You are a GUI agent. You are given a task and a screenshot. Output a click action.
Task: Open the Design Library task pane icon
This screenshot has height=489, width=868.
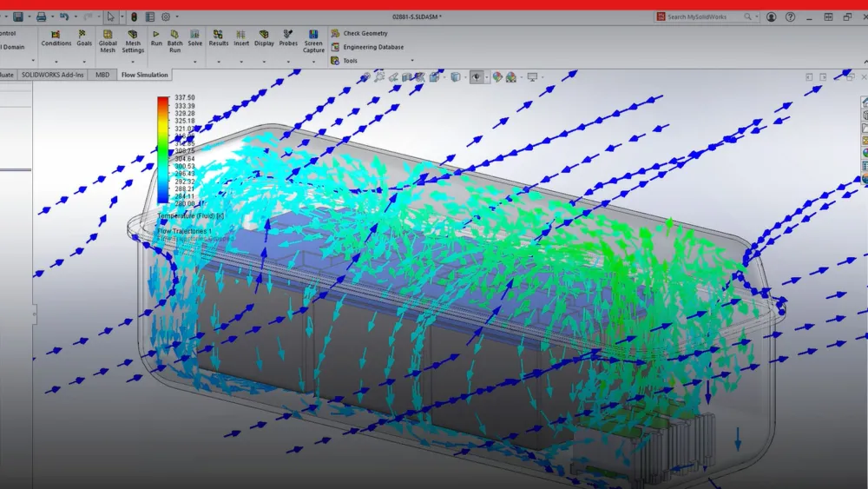pyautogui.click(x=865, y=116)
